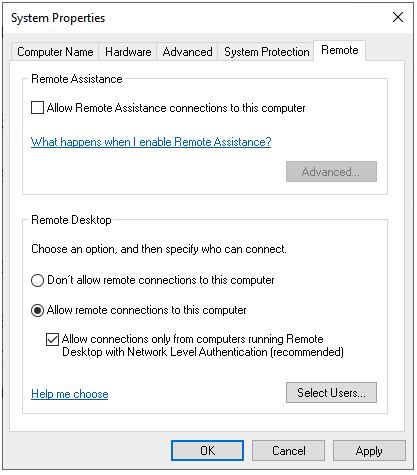Click the Help me choose link
This screenshot has height=475, width=417.
tap(70, 394)
